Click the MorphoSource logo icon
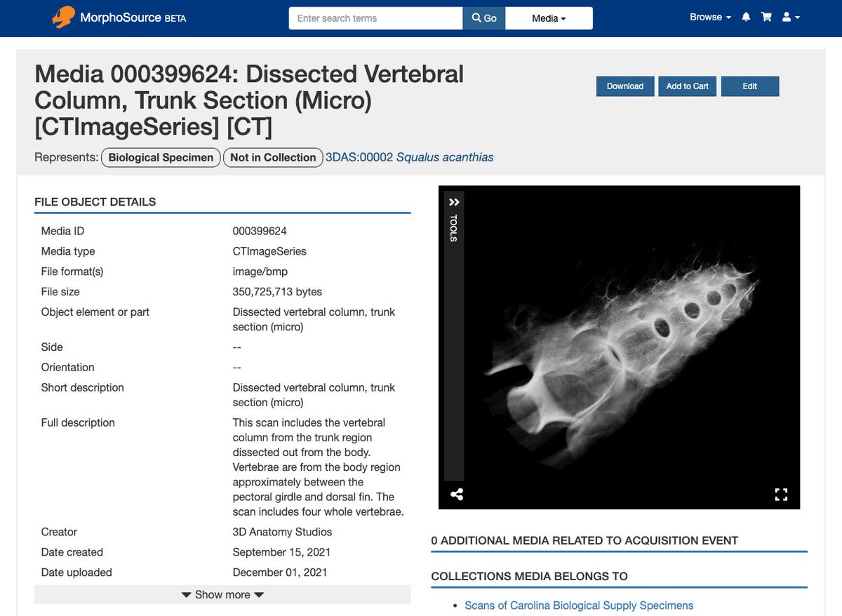The width and height of the screenshot is (842, 616). tap(62, 18)
